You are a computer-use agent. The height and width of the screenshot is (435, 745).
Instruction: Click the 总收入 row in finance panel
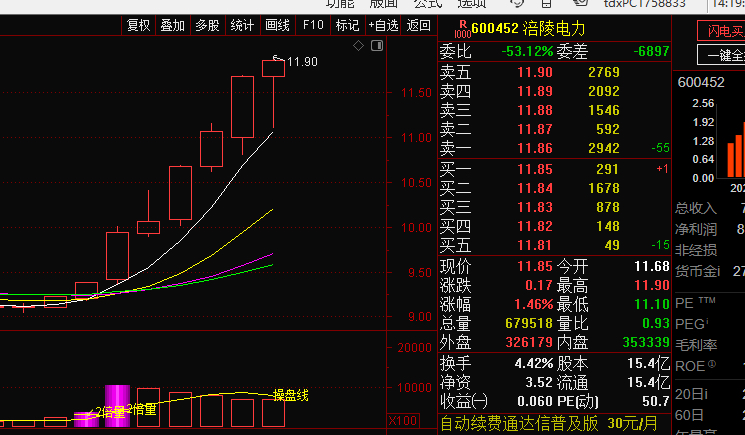tap(710, 208)
